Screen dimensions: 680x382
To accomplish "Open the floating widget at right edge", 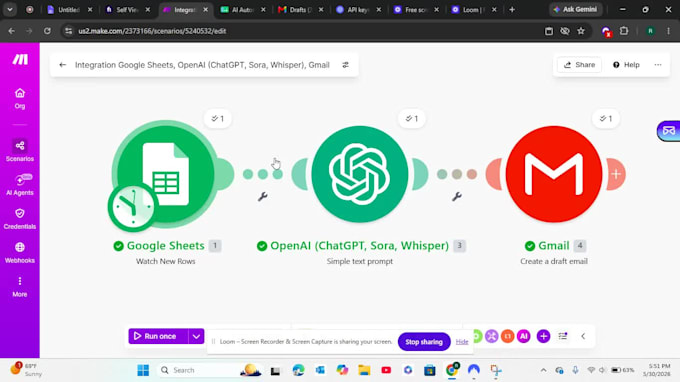I will (668, 131).
